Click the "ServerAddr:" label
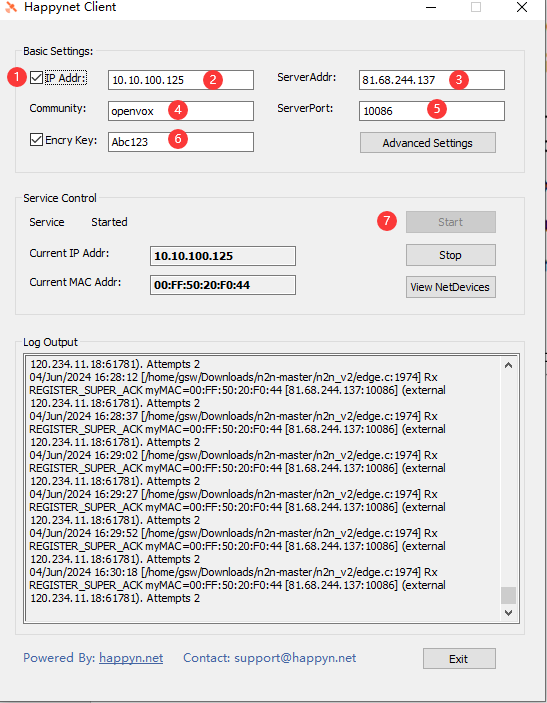Screen dimensions: 547x703 [x=307, y=78]
